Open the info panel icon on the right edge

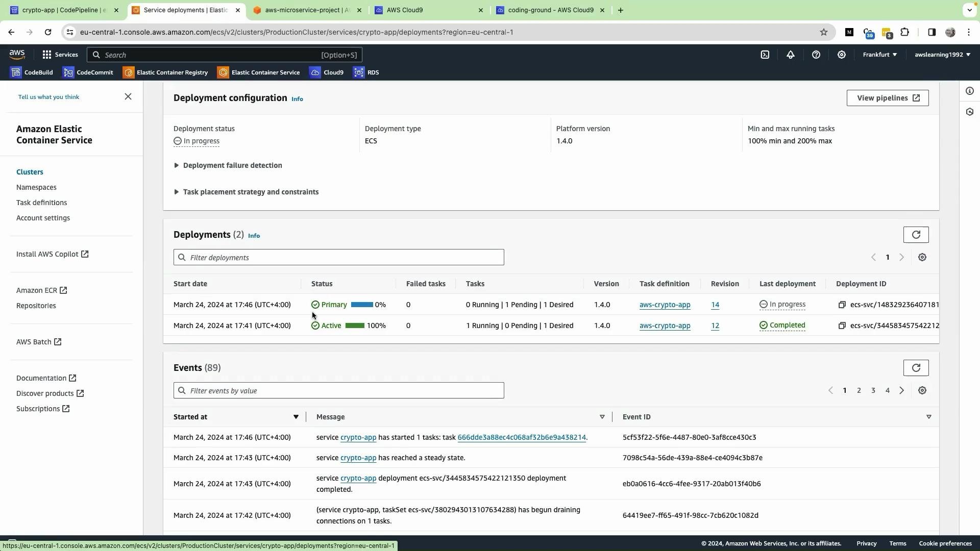point(970,91)
